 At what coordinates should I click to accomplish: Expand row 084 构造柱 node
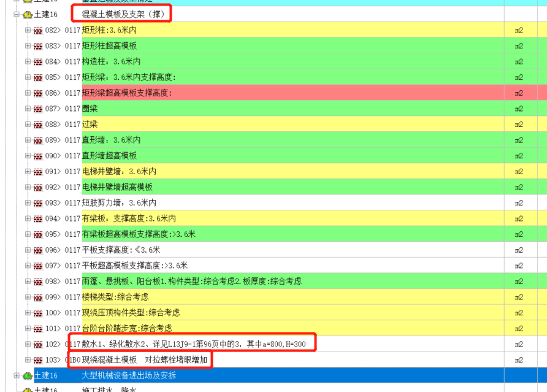click(x=28, y=61)
